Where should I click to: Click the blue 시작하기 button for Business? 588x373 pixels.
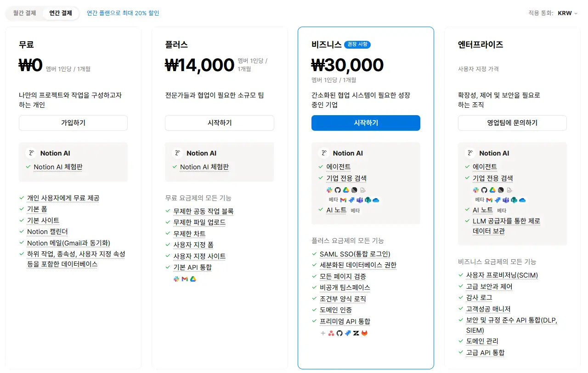[366, 123]
